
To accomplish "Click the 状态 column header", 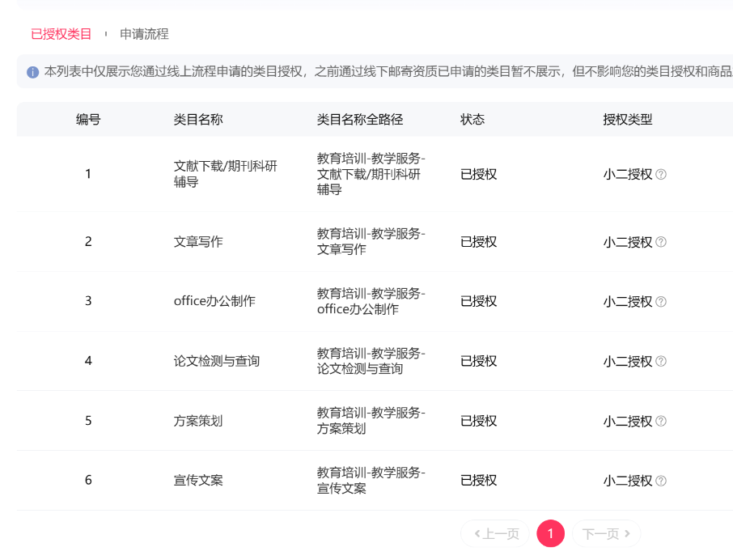I will tap(472, 120).
